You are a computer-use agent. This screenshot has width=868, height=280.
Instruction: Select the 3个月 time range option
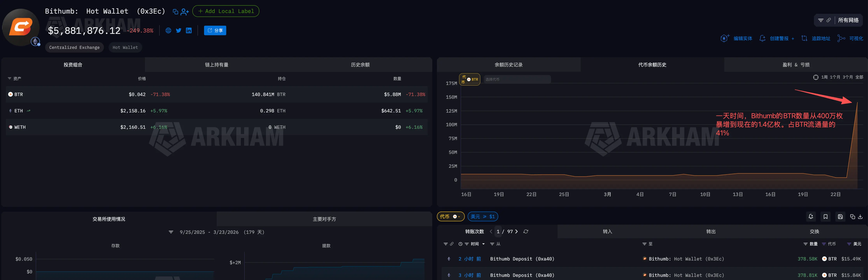click(x=847, y=77)
